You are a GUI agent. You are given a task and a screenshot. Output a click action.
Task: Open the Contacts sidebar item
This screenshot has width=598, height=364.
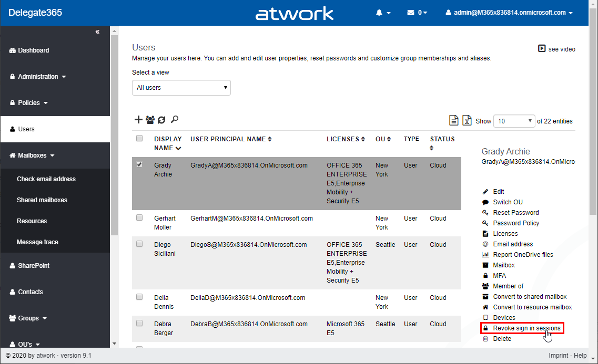tap(26, 292)
